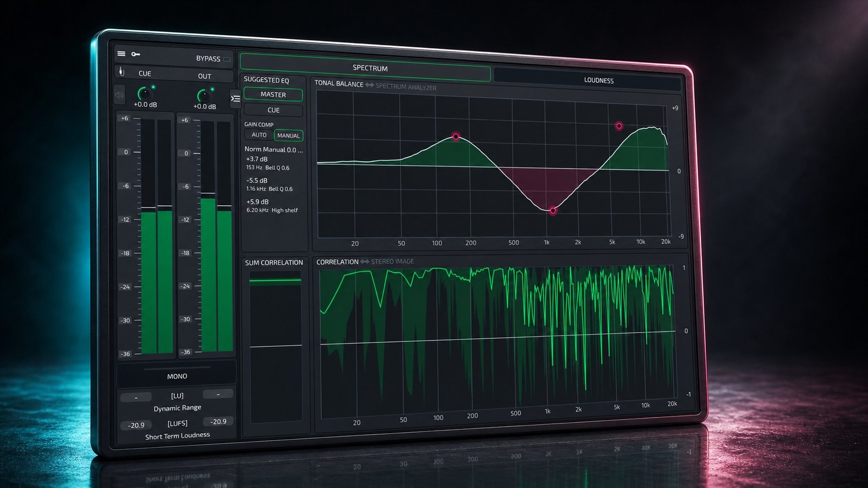Select the CUE header label
The image size is (868, 488).
(x=145, y=73)
